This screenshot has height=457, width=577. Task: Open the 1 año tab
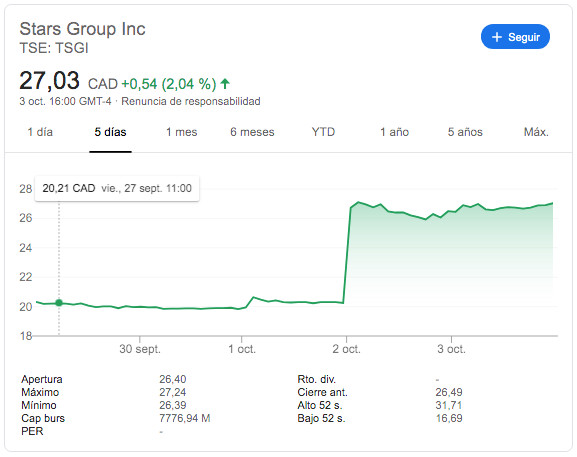[394, 132]
